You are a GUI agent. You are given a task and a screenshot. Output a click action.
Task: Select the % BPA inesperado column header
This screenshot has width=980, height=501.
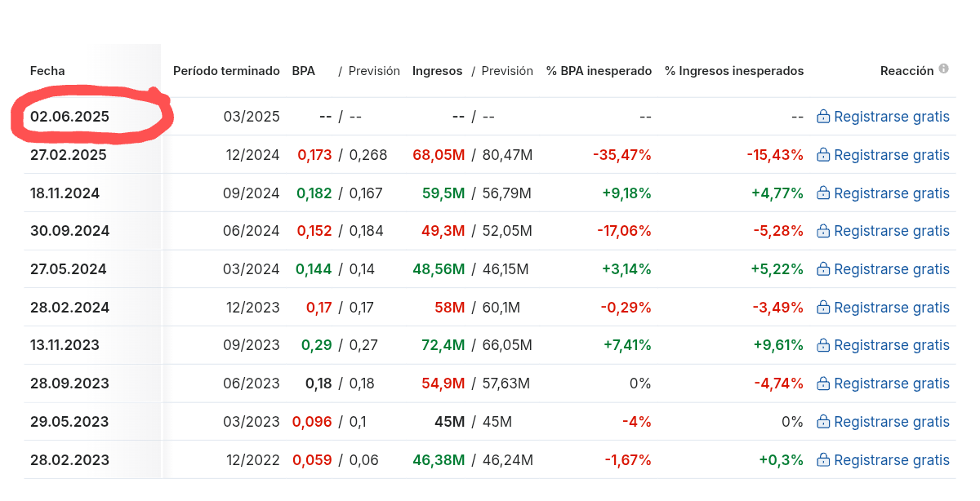click(599, 71)
